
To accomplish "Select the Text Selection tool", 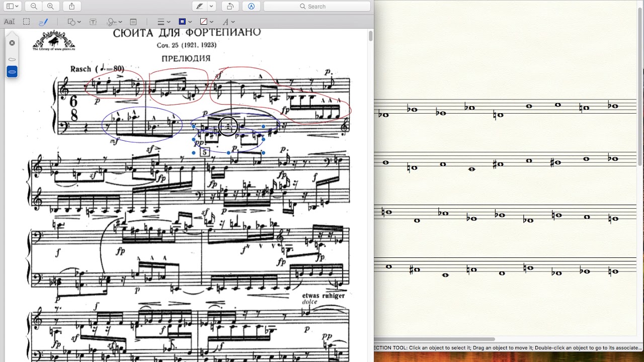I will pyautogui.click(x=9, y=22).
